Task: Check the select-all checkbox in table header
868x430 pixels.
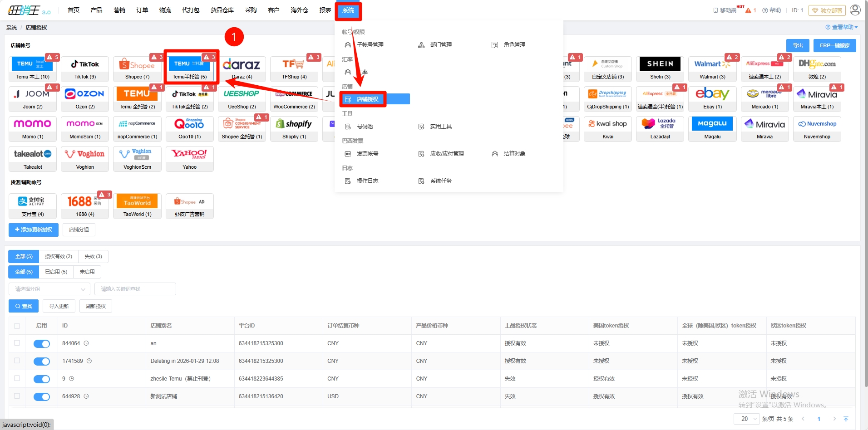Action: (x=17, y=326)
